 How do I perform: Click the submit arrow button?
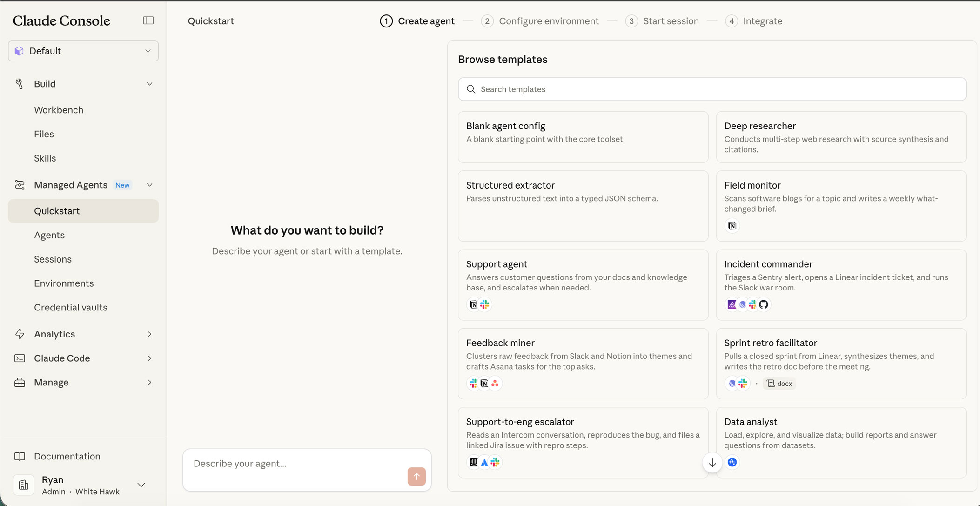[x=416, y=476]
